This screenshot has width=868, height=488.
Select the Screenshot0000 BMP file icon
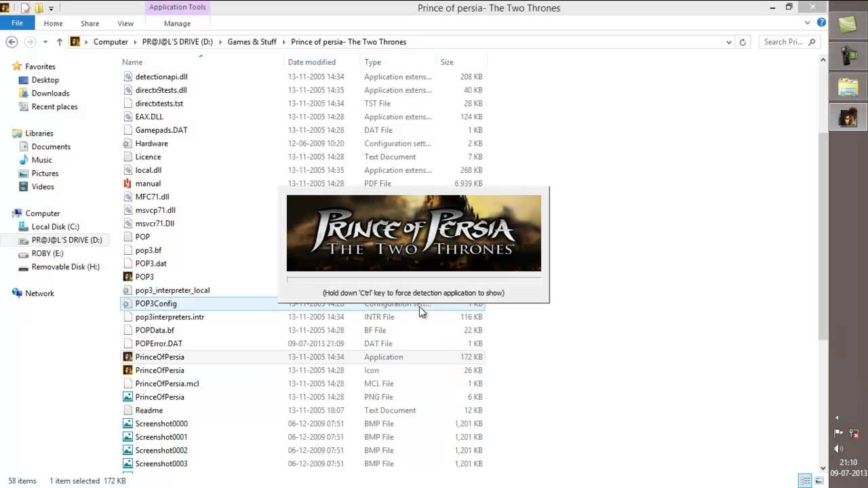pyautogui.click(x=127, y=424)
